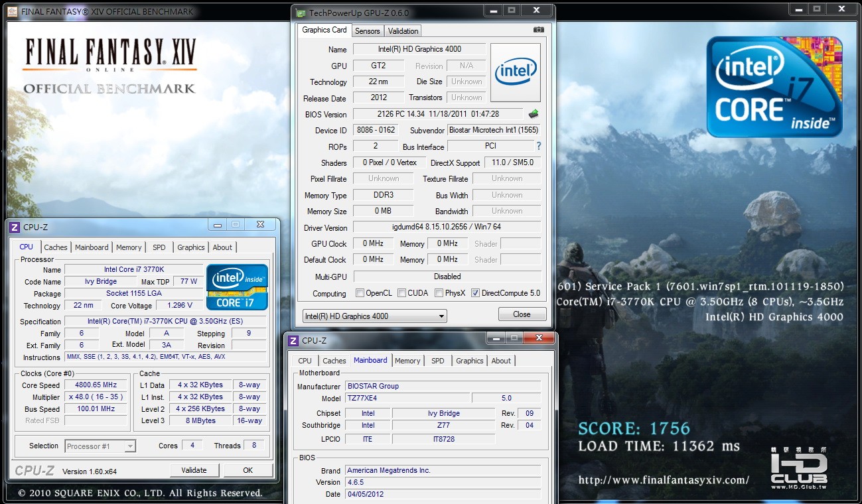The height and width of the screenshot is (504, 862).
Task: Click the BIOS Version field in GPU-Z
Action: point(439,114)
